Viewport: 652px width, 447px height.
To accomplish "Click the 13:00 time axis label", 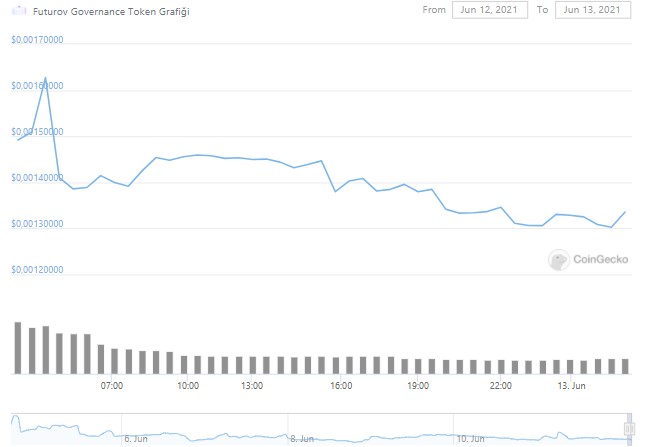I will pyautogui.click(x=252, y=386).
